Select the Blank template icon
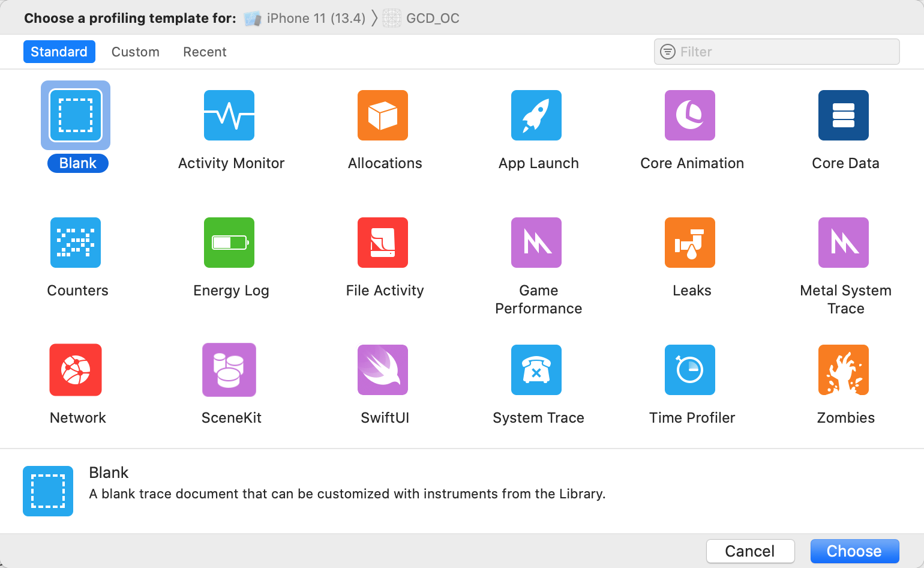 76,115
